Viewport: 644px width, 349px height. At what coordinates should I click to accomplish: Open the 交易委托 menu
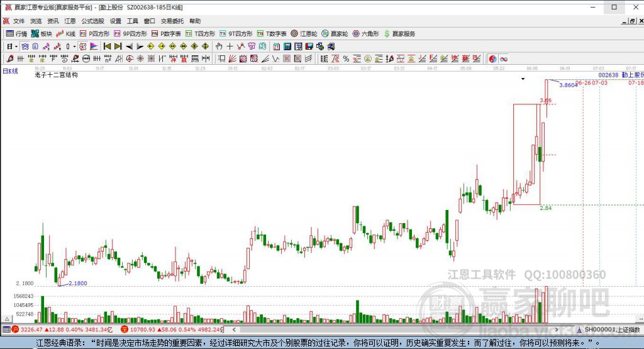click(x=172, y=21)
